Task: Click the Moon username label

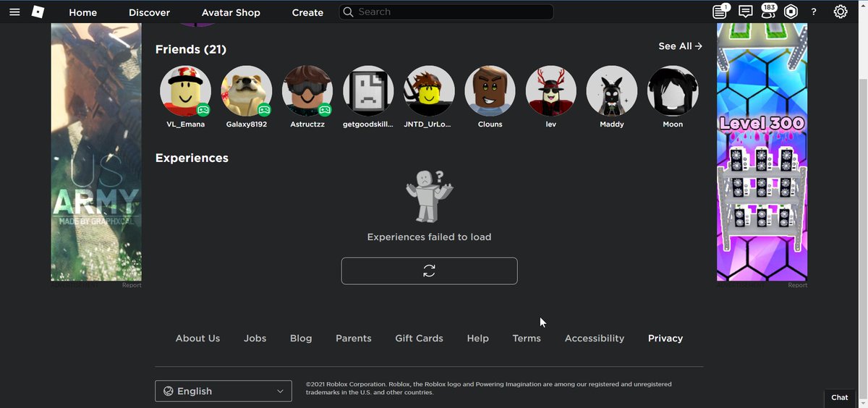Action: (673, 124)
